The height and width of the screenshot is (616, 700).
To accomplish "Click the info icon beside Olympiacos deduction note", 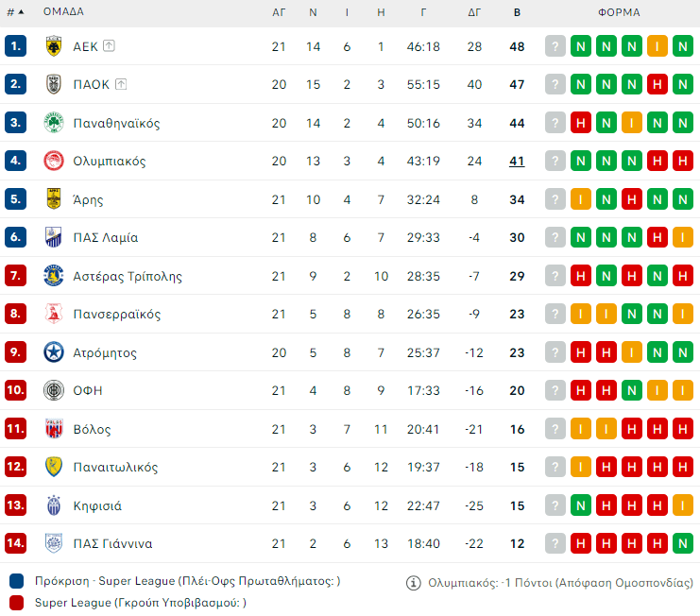I will [413, 583].
